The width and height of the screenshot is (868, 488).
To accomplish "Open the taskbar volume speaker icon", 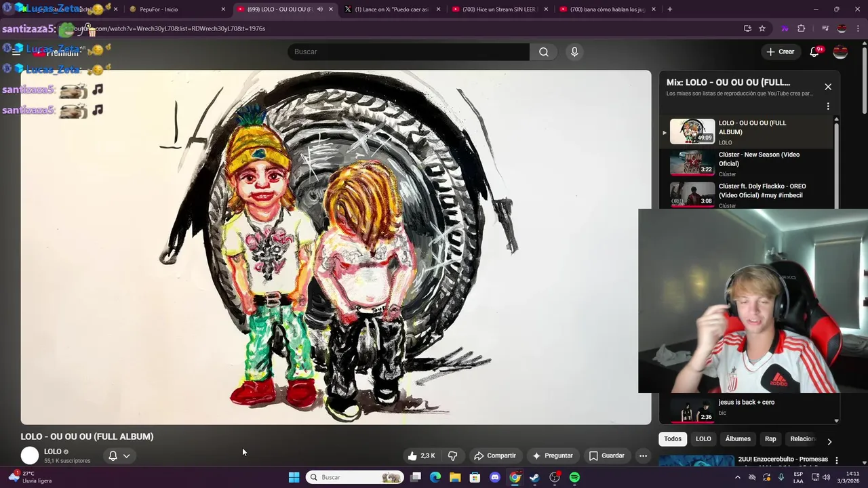I will (x=825, y=477).
